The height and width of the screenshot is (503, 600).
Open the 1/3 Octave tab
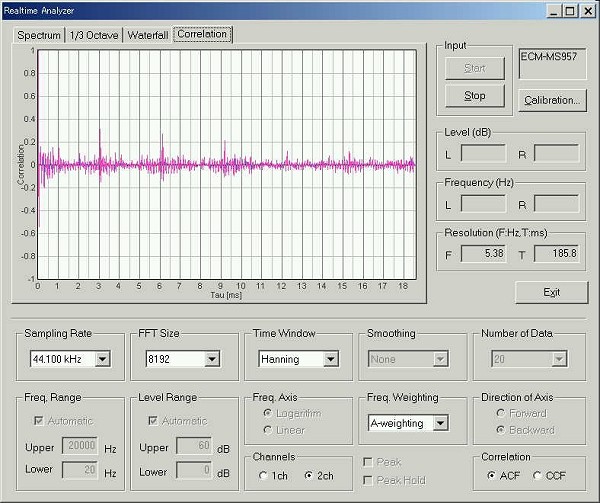pos(93,35)
